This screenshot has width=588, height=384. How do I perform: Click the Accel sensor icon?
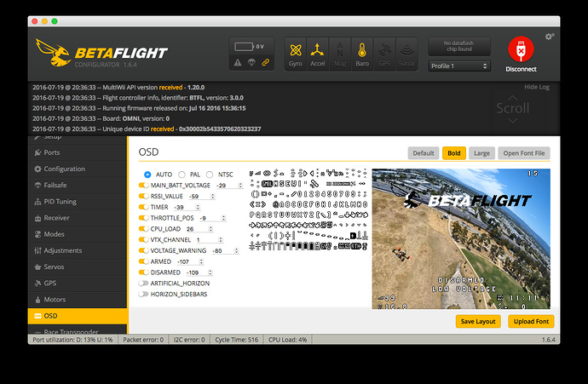pyautogui.click(x=317, y=54)
